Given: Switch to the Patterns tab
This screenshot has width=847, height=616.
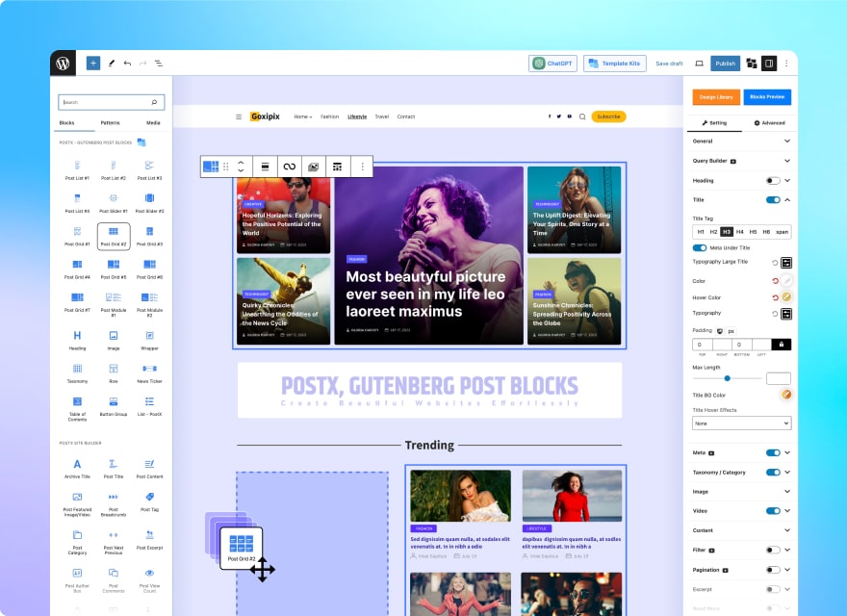Looking at the screenshot, I should pos(111,123).
